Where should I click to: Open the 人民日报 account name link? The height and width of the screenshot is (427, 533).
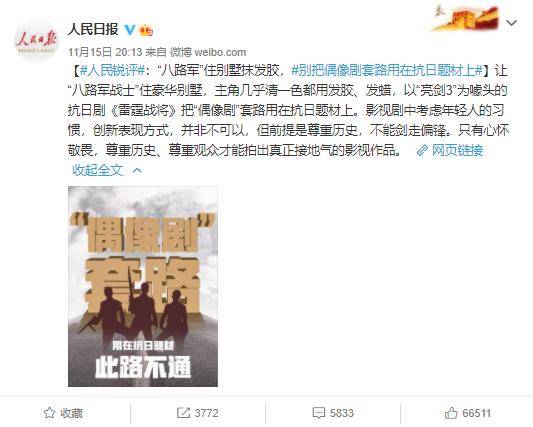(93, 30)
